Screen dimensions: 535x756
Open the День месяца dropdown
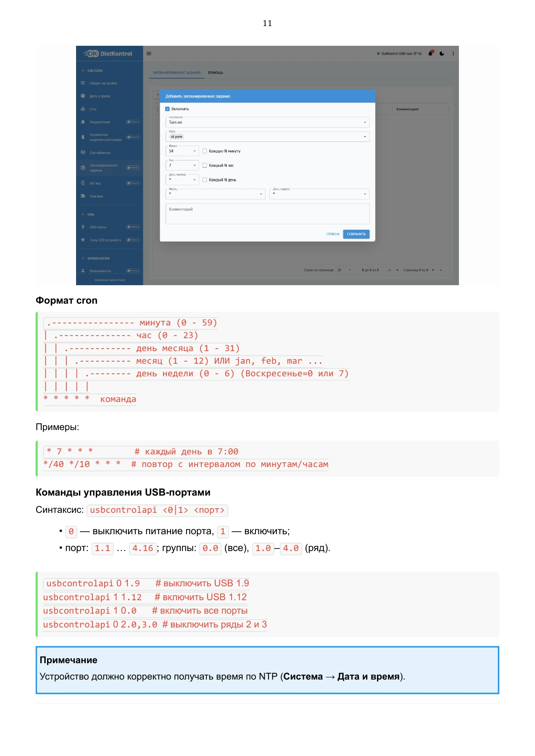click(x=182, y=179)
